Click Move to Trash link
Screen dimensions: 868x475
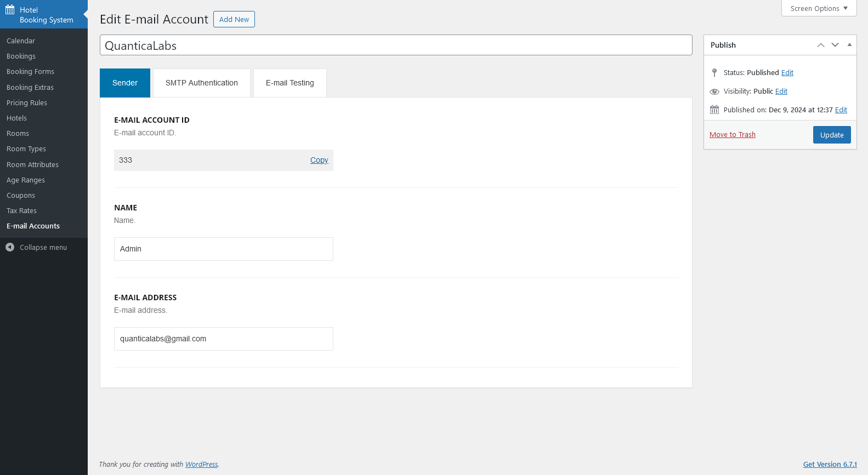click(733, 135)
